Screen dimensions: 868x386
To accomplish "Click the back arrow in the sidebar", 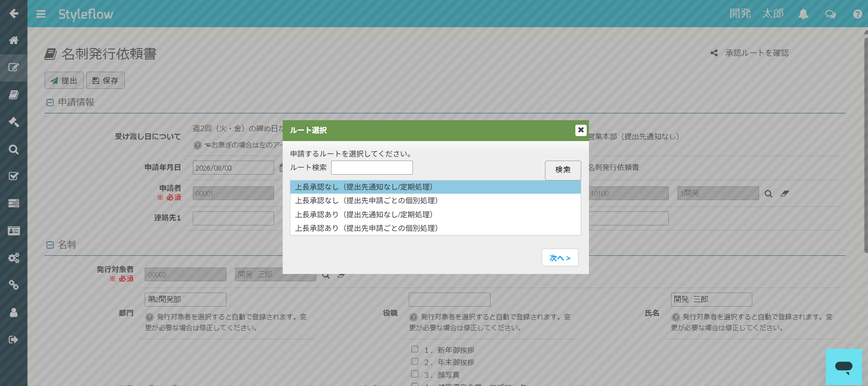I will tap(14, 13).
